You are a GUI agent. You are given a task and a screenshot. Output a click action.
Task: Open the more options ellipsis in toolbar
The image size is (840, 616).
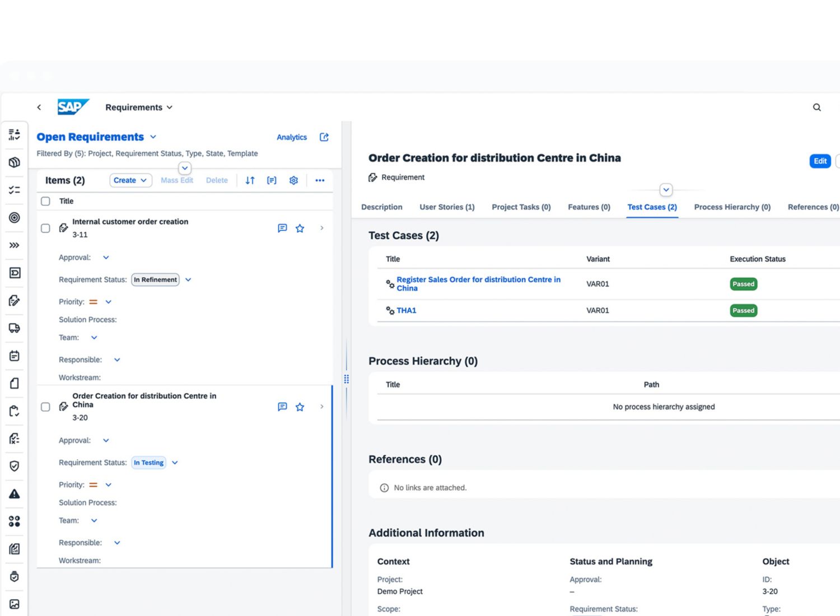(320, 180)
